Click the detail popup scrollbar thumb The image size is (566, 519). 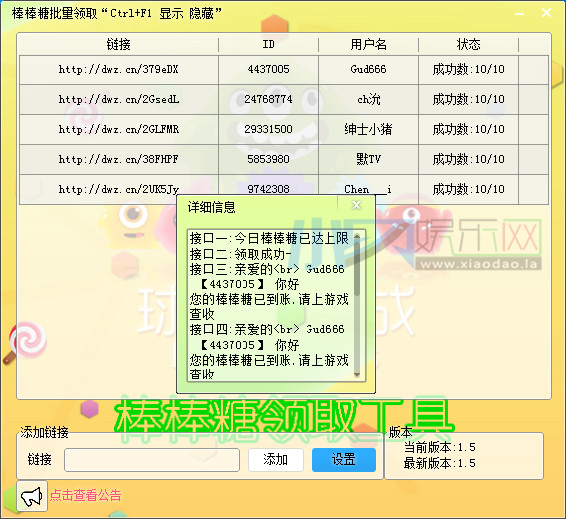[x=357, y=268]
